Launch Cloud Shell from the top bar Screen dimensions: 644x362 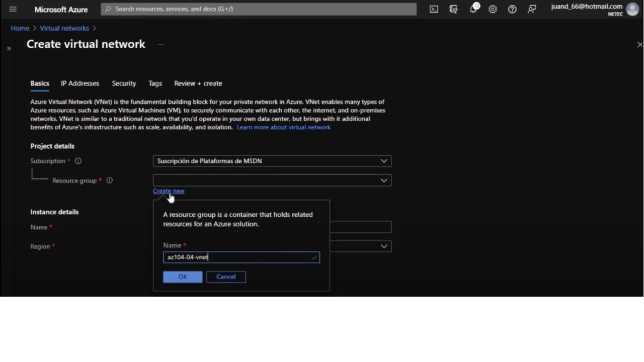434,9
